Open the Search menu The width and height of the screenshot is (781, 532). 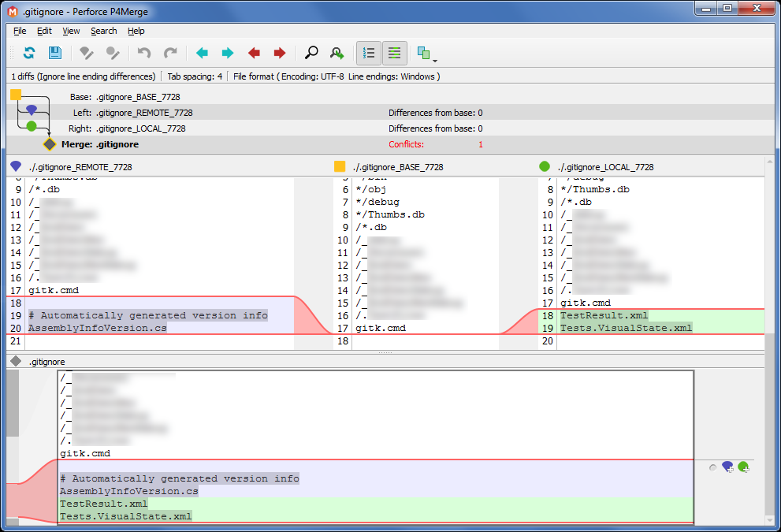click(x=103, y=31)
